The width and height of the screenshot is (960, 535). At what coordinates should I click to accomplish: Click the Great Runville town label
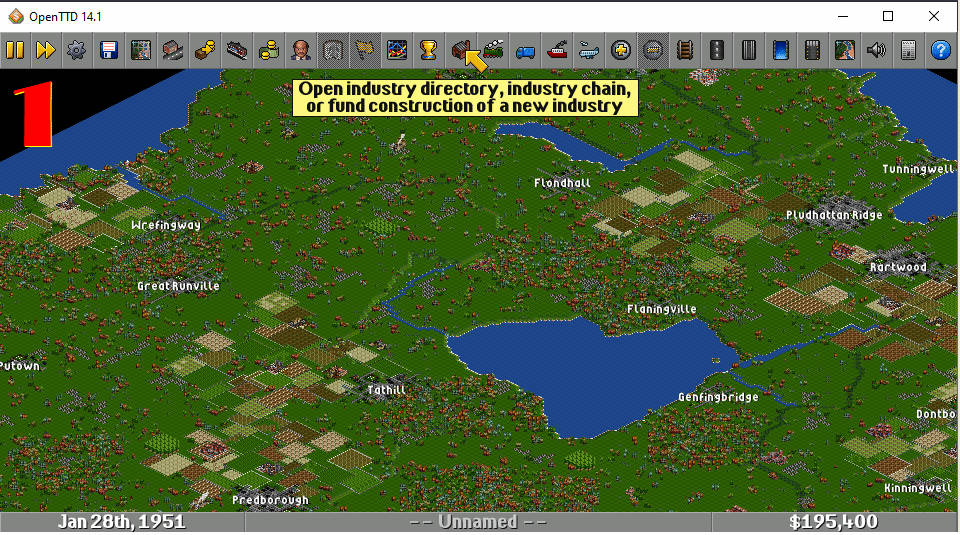[x=178, y=286]
